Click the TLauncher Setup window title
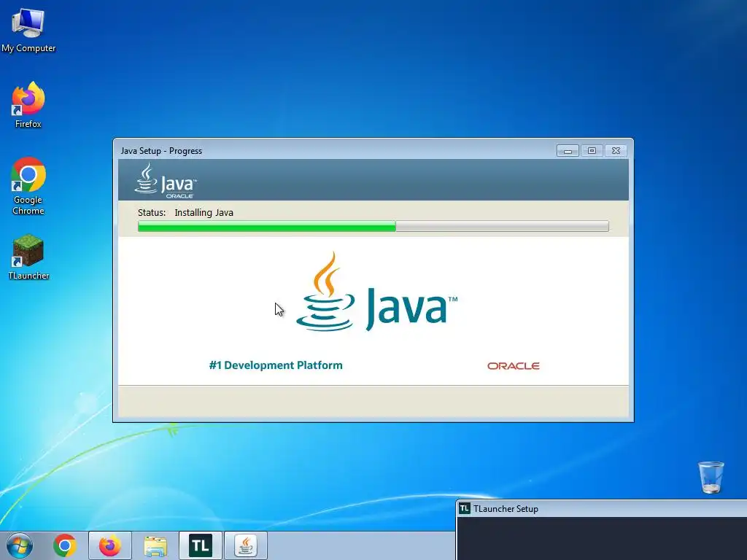747x560 pixels. (x=506, y=508)
